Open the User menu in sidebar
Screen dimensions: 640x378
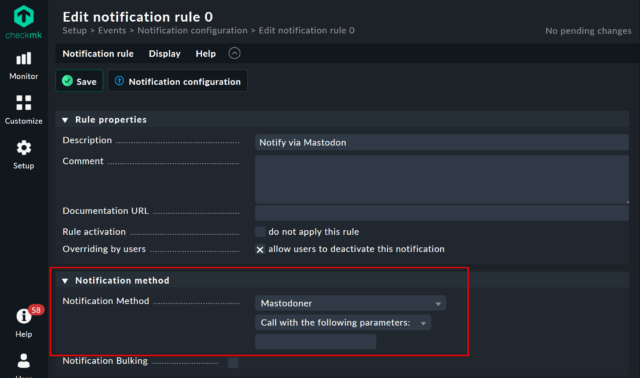(x=24, y=365)
